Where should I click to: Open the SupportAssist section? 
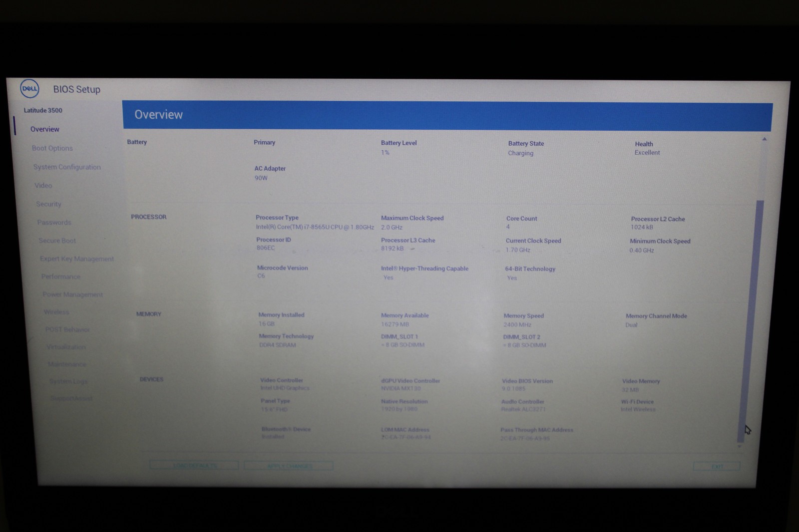coord(71,398)
